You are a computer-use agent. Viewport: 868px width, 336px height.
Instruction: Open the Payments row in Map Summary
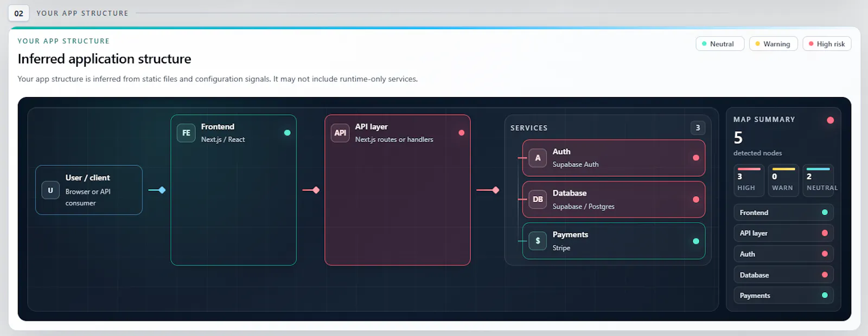pyautogui.click(x=783, y=295)
